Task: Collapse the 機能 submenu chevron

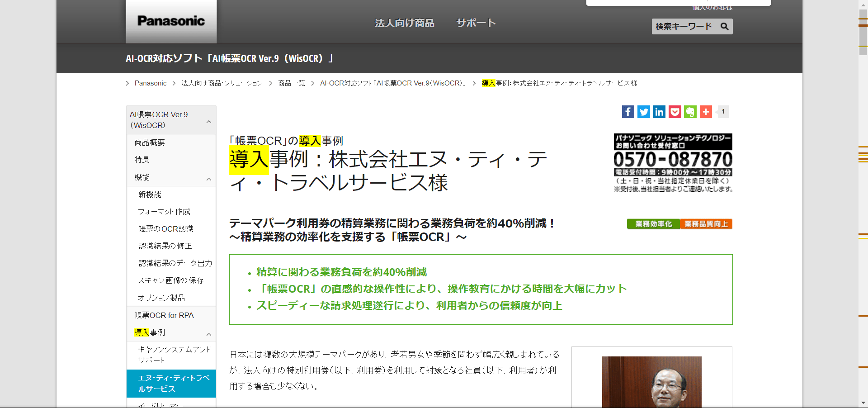Action: 209,179
